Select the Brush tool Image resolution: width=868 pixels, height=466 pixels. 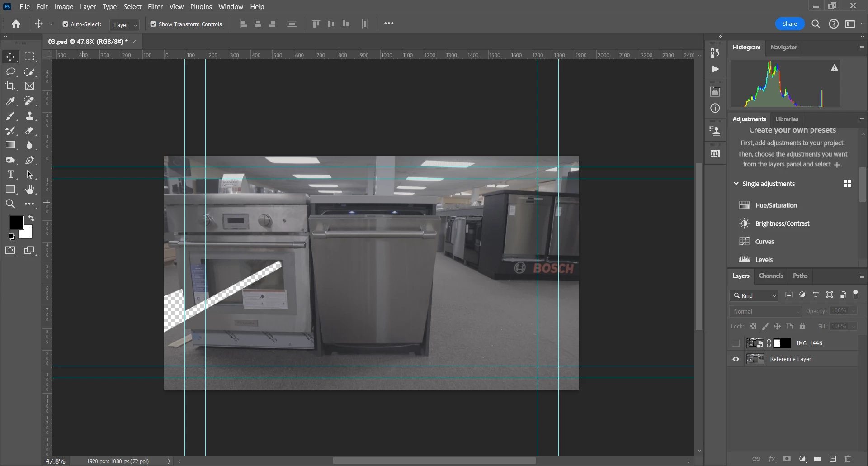10,116
